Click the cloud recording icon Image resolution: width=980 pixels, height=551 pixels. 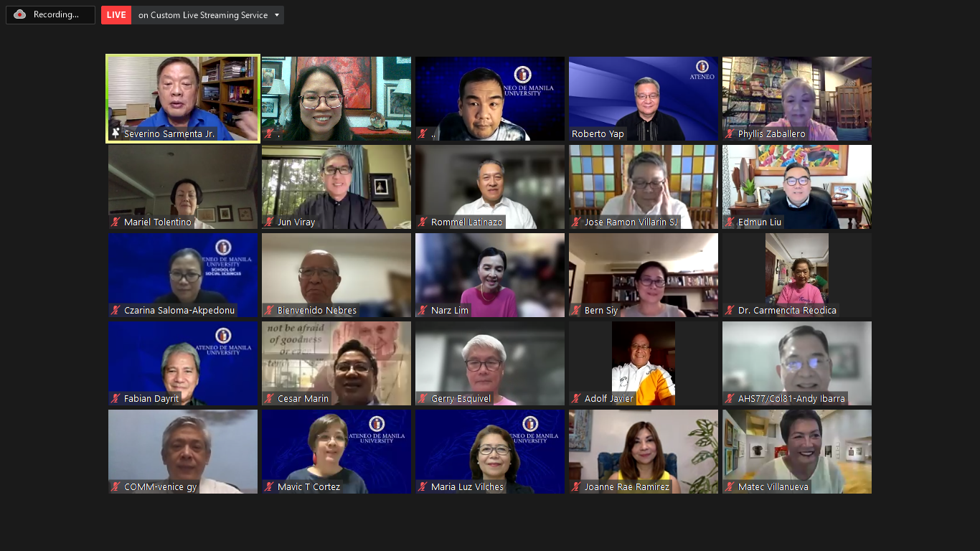(x=20, y=14)
